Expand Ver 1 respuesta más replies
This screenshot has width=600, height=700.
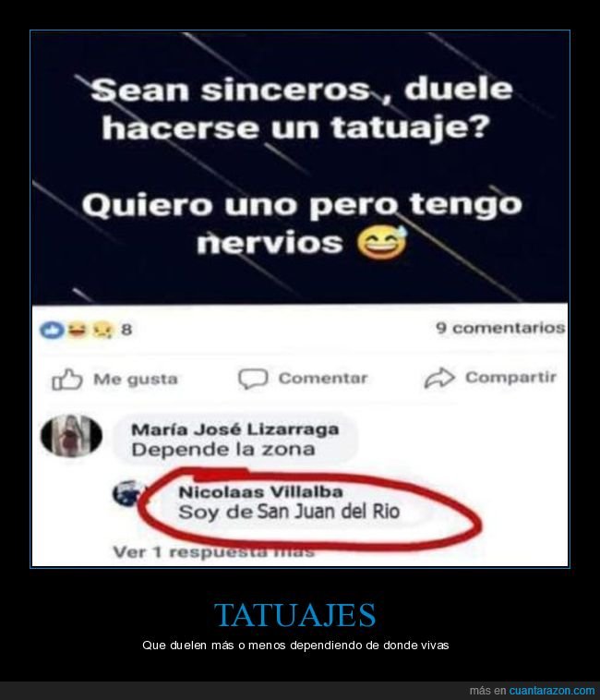point(213,552)
